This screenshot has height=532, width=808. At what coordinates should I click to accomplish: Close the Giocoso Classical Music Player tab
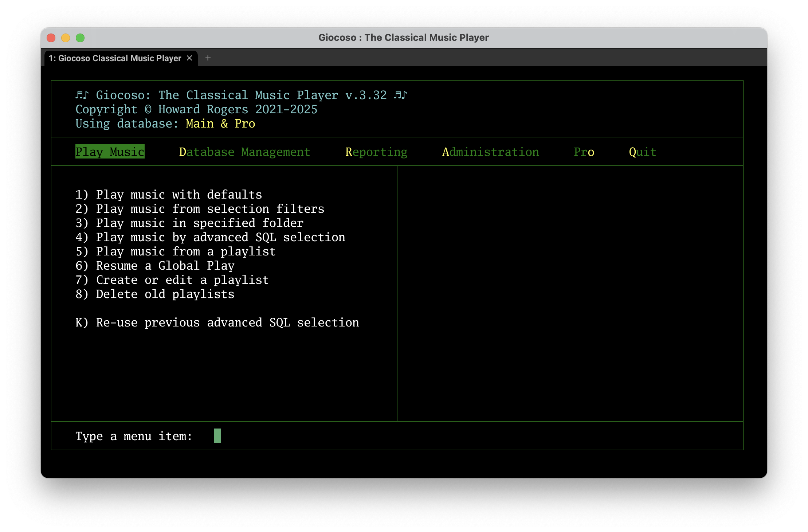click(190, 58)
